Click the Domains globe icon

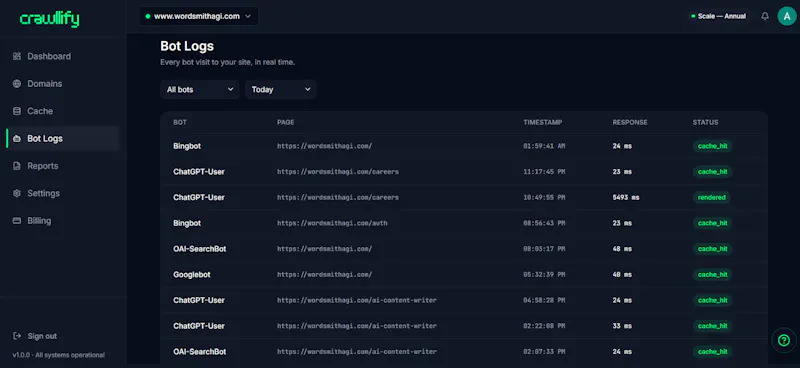coord(17,84)
